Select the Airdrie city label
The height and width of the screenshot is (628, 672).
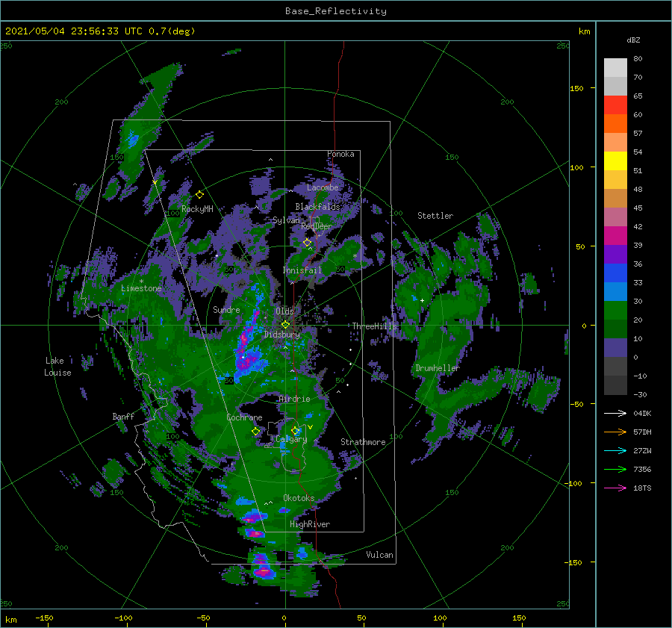(x=294, y=399)
